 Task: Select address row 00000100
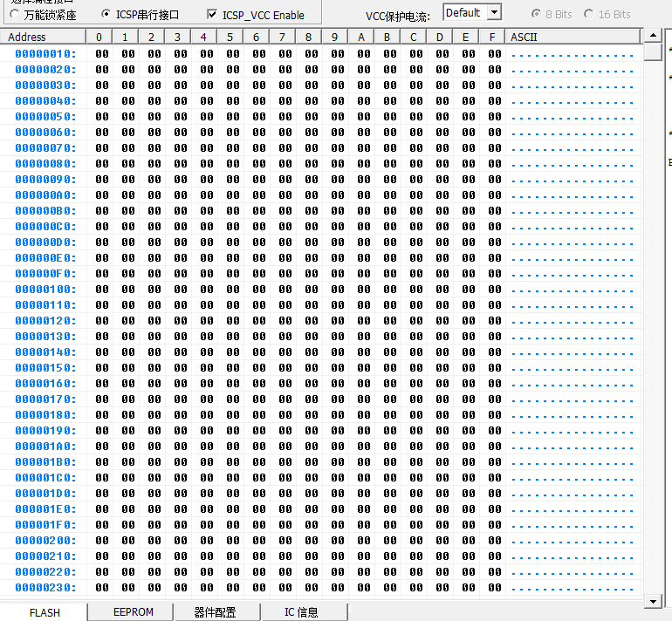tap(45, 290)
